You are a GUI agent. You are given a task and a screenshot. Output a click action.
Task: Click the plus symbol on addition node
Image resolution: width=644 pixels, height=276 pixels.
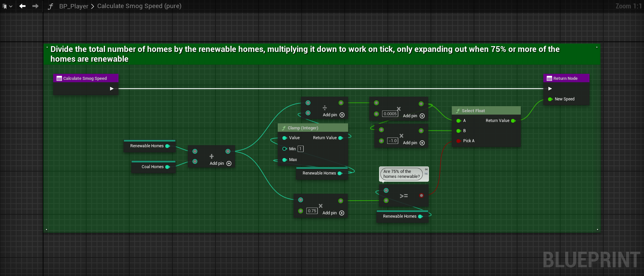pyautogui.click(x=212, y=156)
